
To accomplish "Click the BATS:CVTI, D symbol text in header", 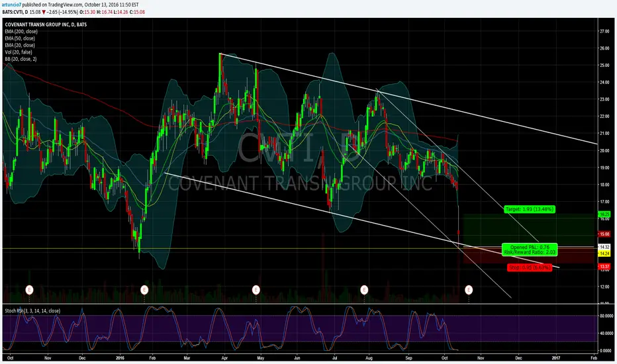I will tap(15, 12).
